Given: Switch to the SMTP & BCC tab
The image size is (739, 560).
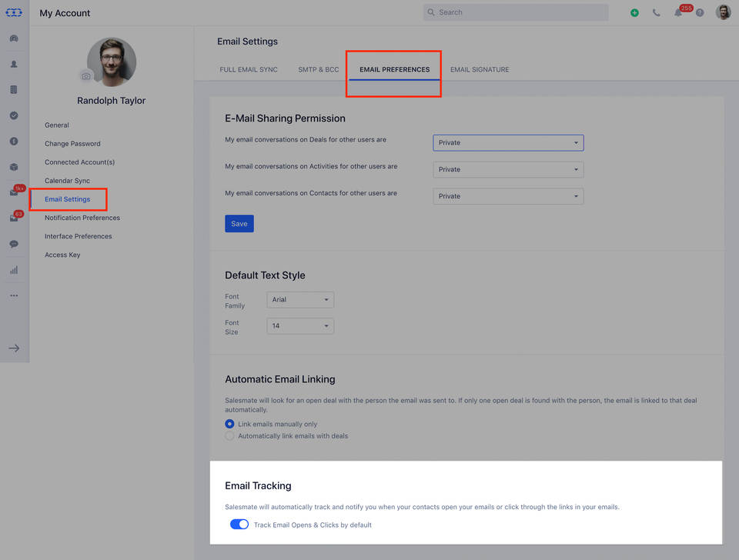Looking at the screenshot, I should (x=319, y=69).
